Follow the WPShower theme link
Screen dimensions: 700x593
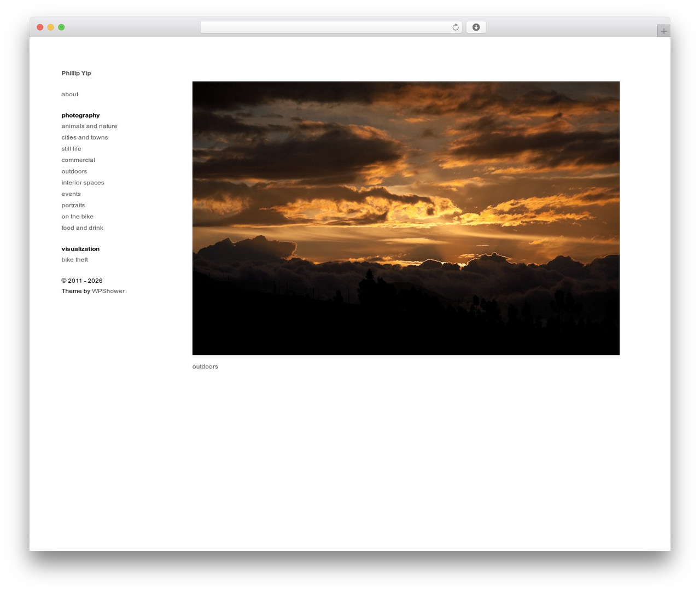tap(108, 291)
